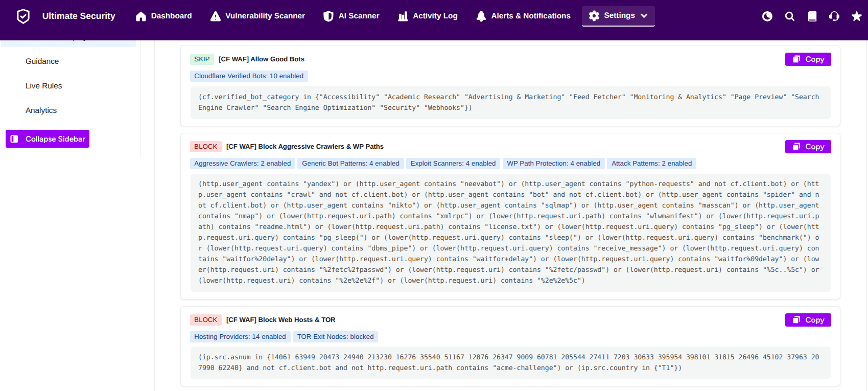Open the Dashboard home icon
The width and height of the screenshot is (868, 391).
[x=141, y=16]
